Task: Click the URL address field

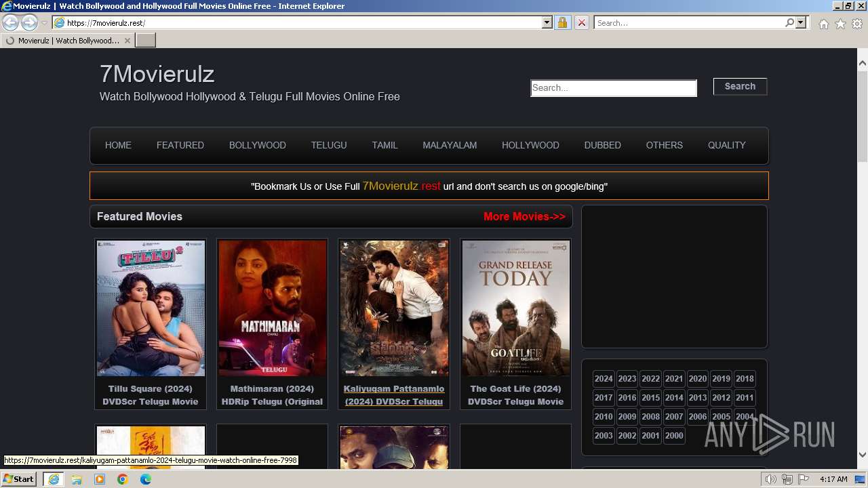Action: pos(303,23)
